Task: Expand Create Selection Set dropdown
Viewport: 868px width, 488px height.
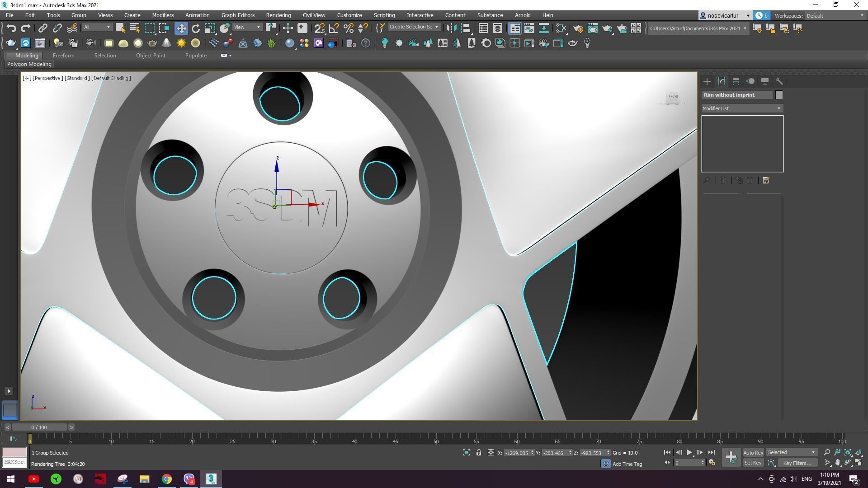Action: coord(414,27)
